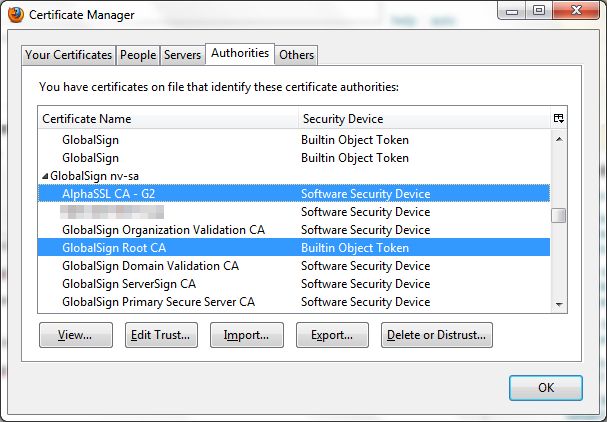
Task: Click the Firefox icon in title bar
Action: coord(16,15)
